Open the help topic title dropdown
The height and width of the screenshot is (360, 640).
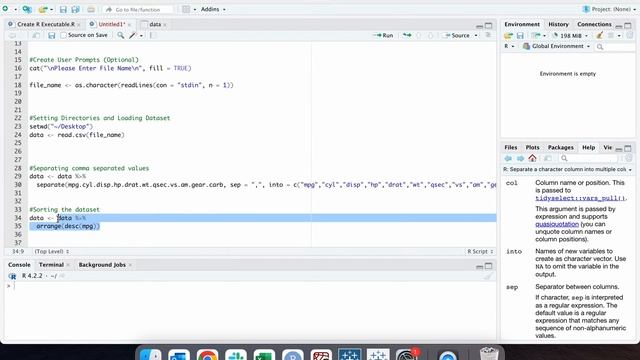[x=567, y=169]
